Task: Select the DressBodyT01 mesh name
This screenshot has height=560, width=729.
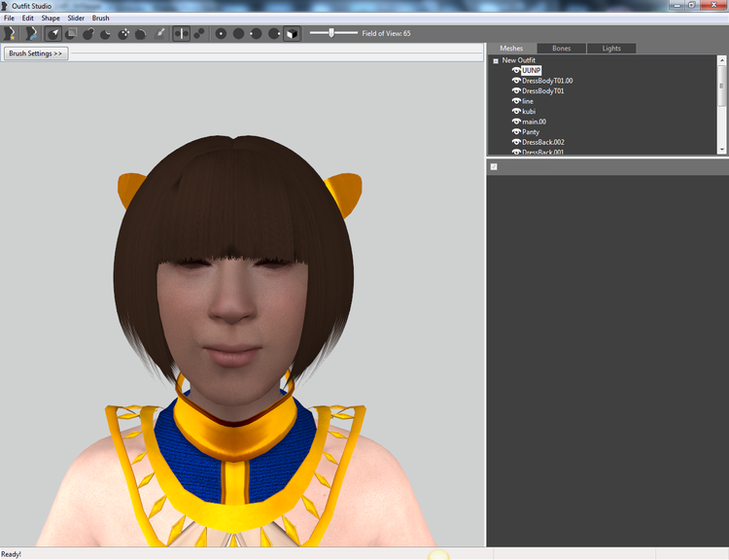Action: [542, 90]
